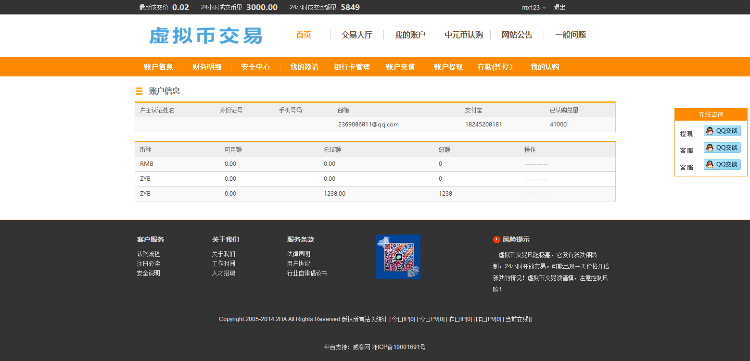Open the 工作时间 footer link

click(224, 263)
